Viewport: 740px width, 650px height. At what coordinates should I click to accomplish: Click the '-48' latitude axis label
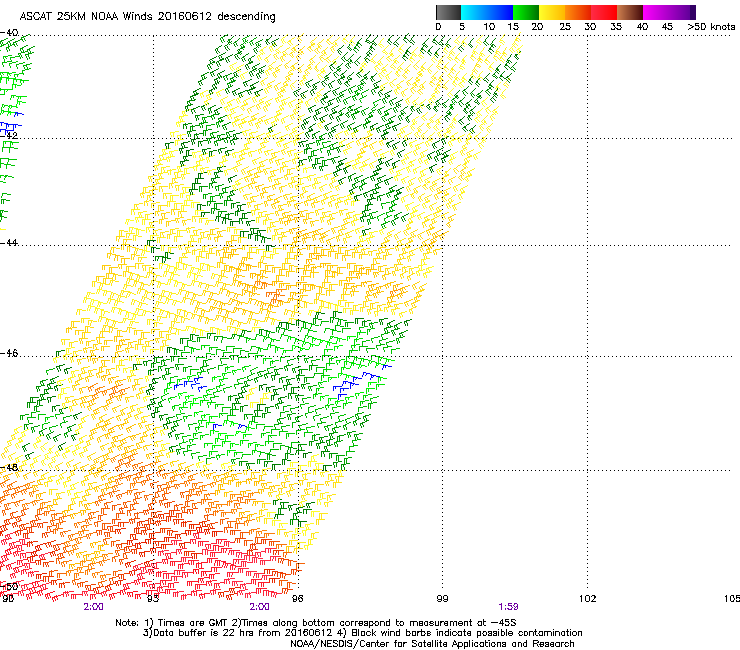(x=9, y=468)
